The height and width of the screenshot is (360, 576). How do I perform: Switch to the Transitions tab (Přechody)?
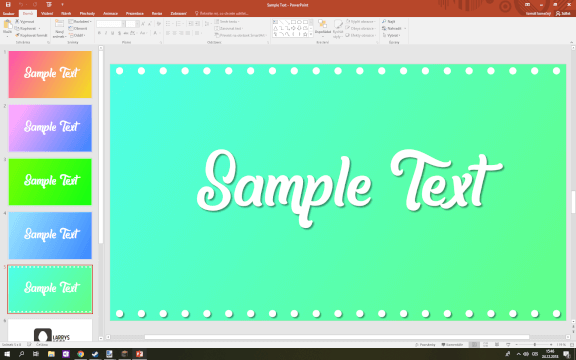pos(87,13)
